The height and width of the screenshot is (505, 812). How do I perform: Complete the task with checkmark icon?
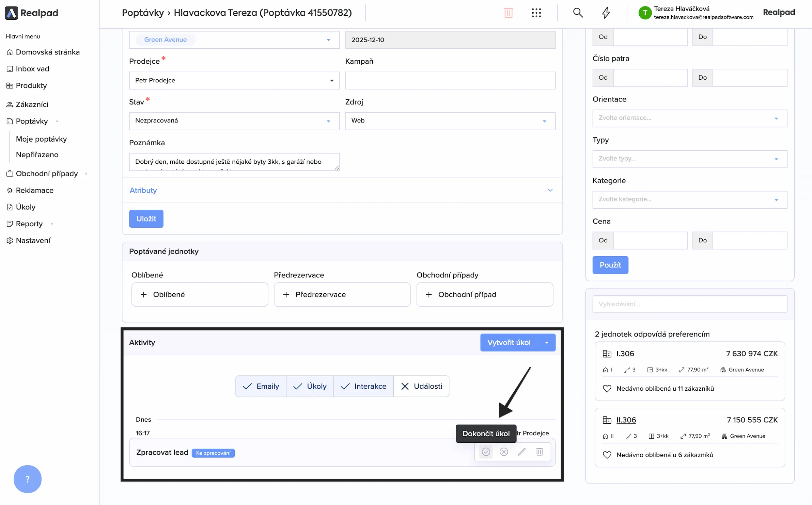(486, 452)
